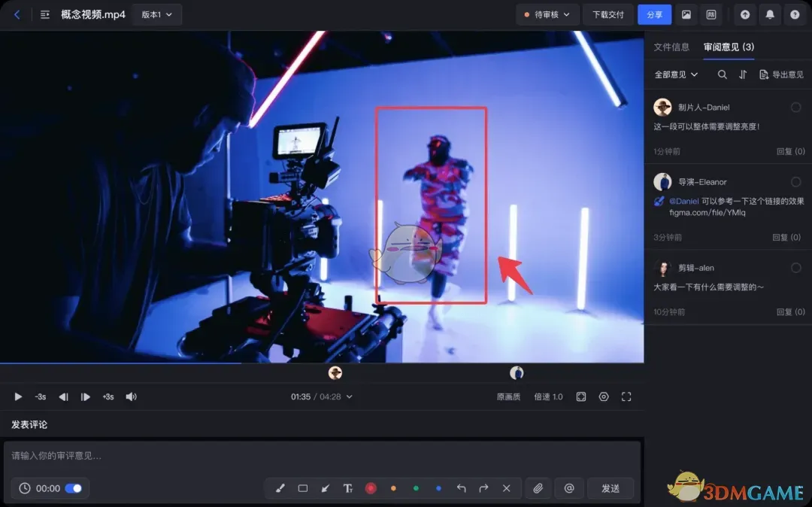The image size is (812, 507).
Task: Mute the video volume
Action: (x=131, y=396)
